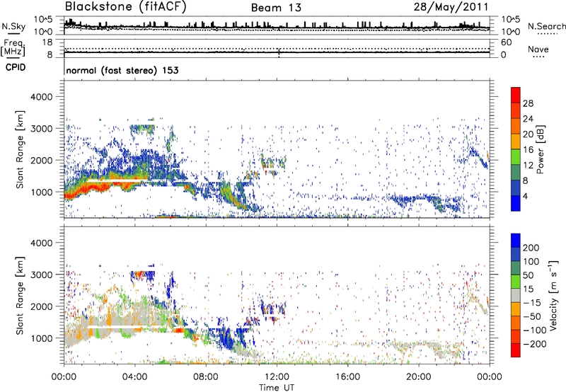Screen dimensions: 566x392
Task: Click '16:00' on the time axis
Action: tap(347, 376)
